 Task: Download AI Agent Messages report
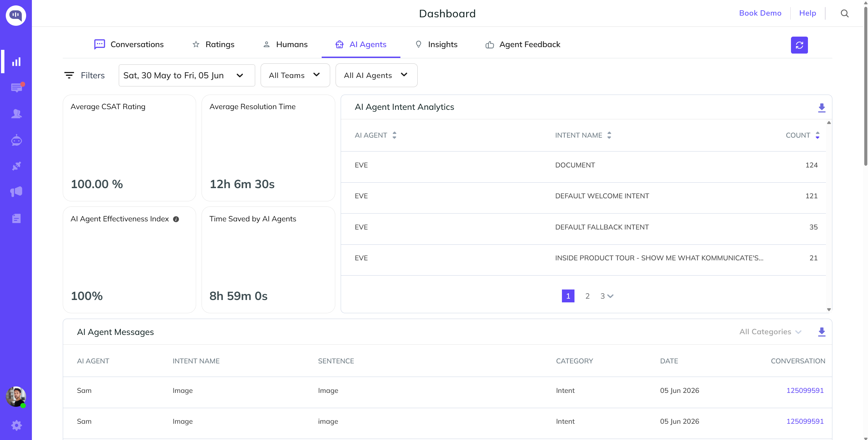(822, 332)
